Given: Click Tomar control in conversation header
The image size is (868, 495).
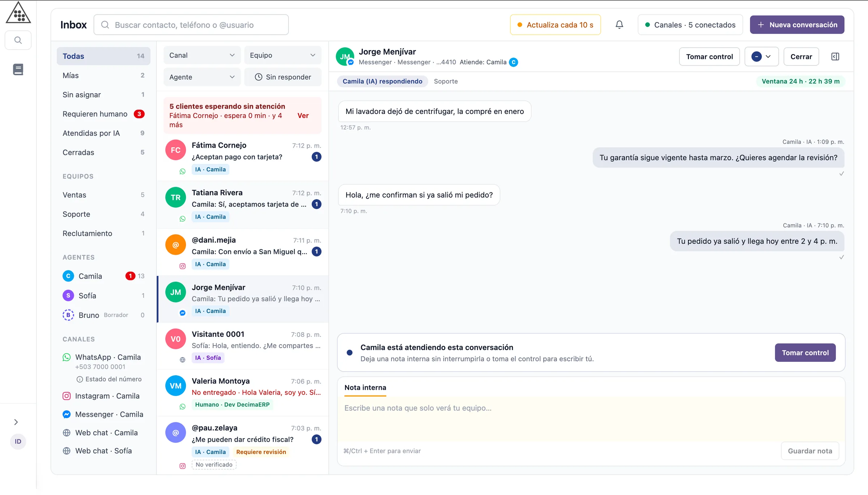Looking at the screenshot, I should 709,56.
